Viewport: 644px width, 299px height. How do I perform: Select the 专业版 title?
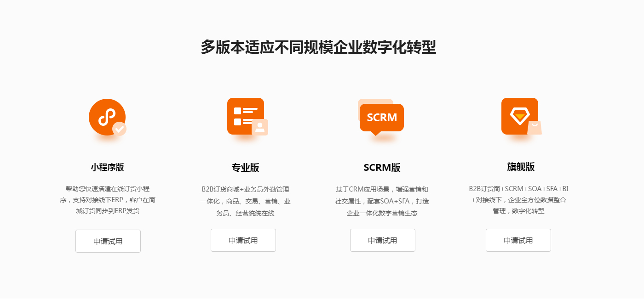[246, 168]
